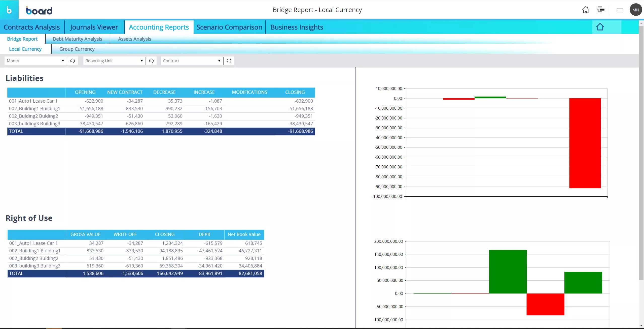Screen dimensions: 644x329
Task: Click the user avatar MN icon top right
Action: (x=636, y=10)
